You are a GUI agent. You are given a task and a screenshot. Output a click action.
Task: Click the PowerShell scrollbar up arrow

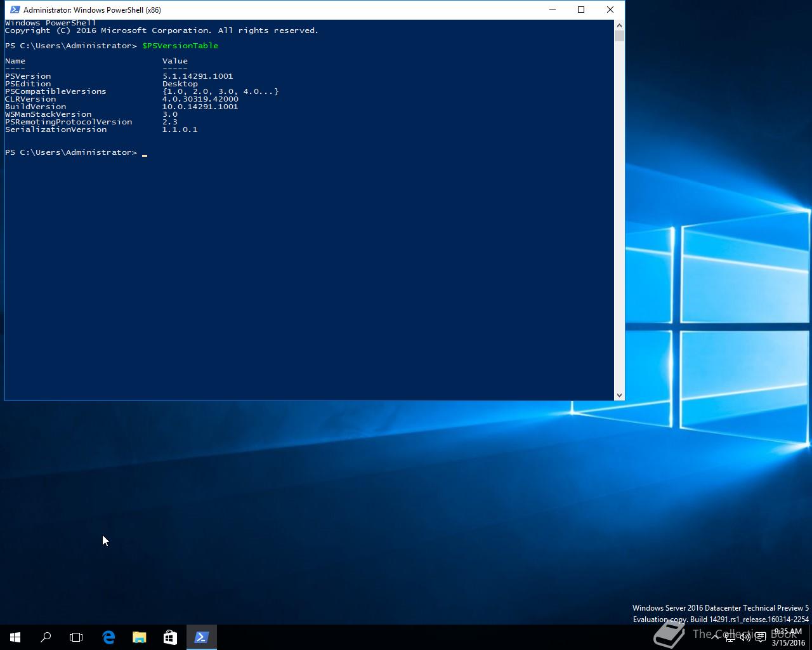coord(619,25)
